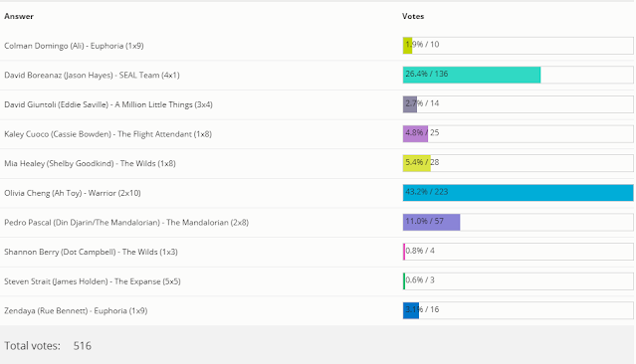Click the Answer column header
The width and height of the screenshot is (636, 364).
point(19,16)
